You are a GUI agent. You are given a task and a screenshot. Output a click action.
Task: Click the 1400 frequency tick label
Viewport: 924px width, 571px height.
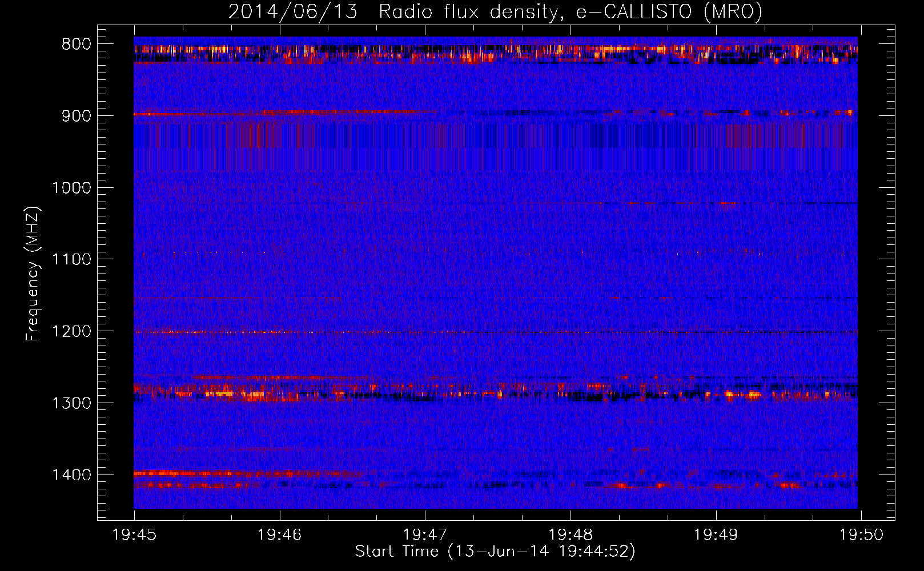(x=71, y=475)
